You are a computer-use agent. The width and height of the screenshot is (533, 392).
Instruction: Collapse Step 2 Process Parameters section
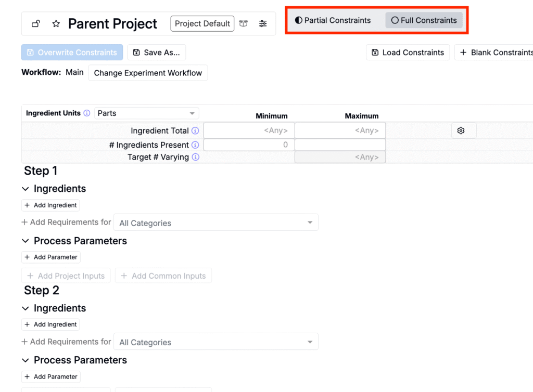click(26, 360)
